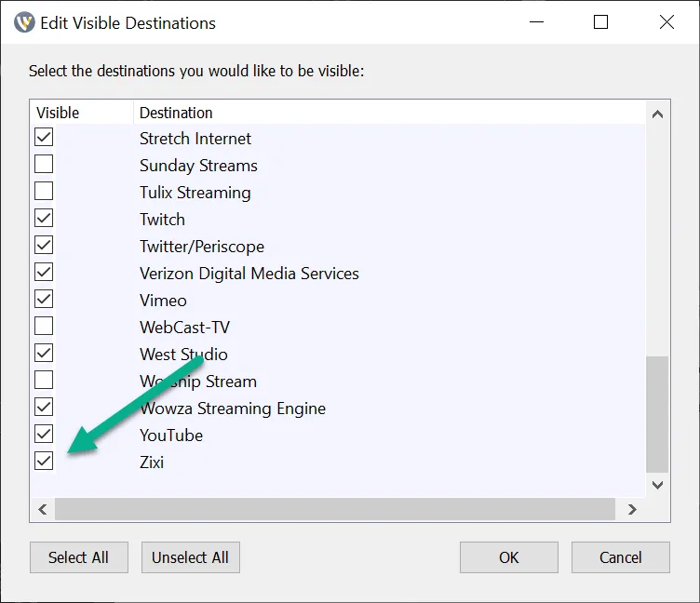
Task: Click the scroll left arrow
Action: pos(43,509)
